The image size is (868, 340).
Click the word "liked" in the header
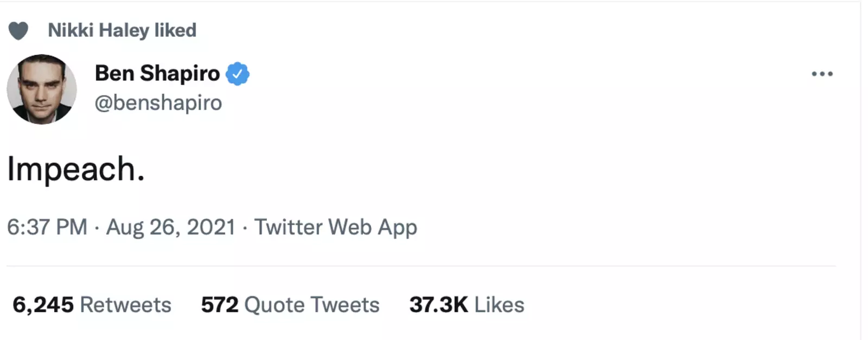175,30
